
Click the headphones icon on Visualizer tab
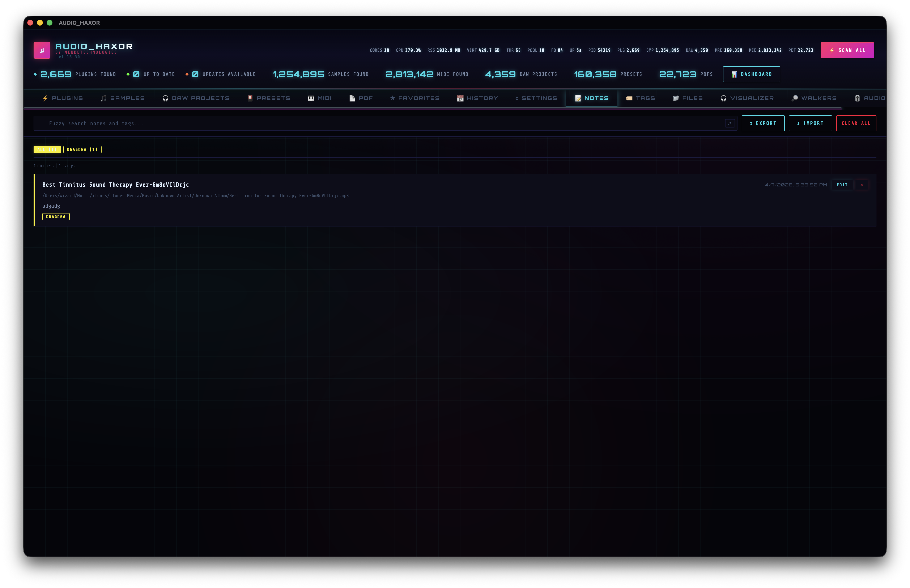click(x=724, y=98)
